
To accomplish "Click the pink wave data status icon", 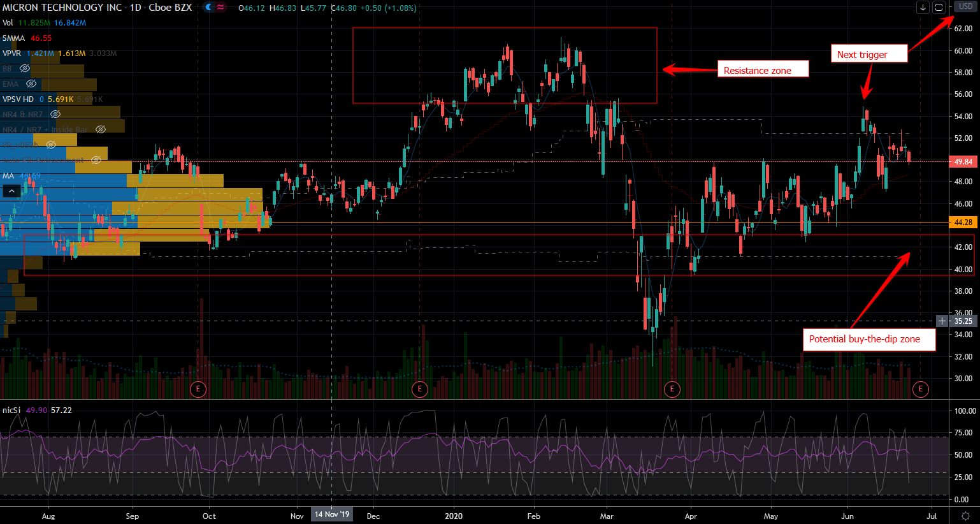I will click(220, 8).
